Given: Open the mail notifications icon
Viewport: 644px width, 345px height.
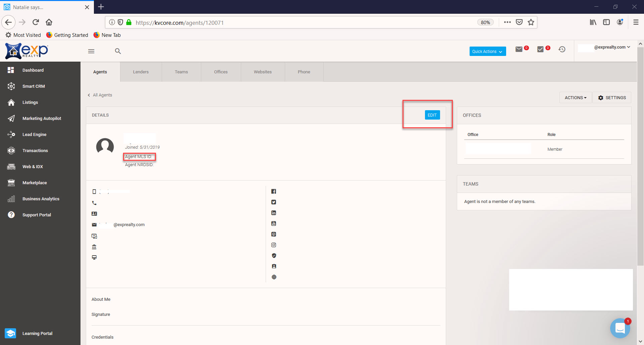Looking at the screenshot, I should click(519, 49).
